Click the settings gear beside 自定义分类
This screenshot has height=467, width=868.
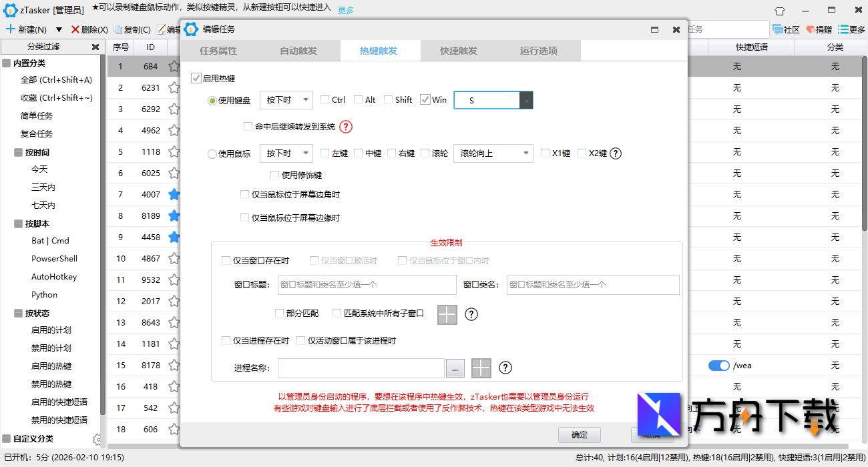(97, 440)
